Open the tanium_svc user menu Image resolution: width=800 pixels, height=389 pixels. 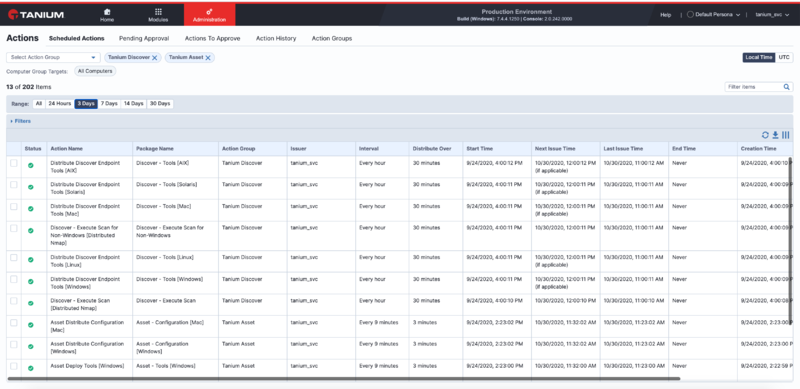pos(772,15)
